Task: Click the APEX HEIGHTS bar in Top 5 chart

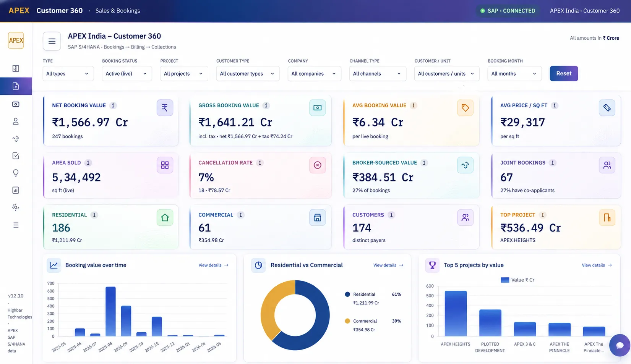Action: [456, 314]
